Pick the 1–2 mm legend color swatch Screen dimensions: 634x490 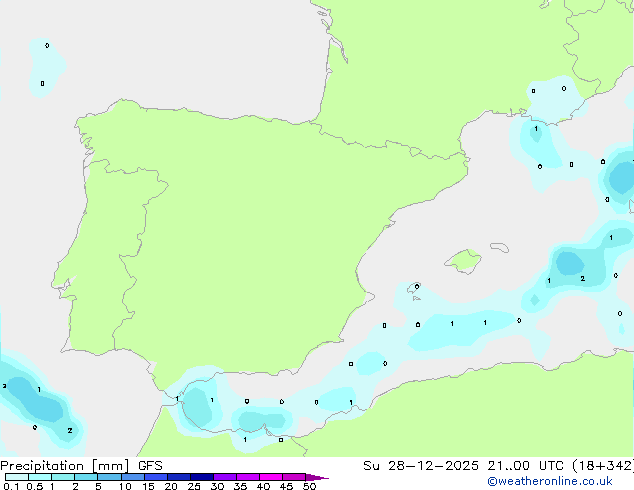coord(63,477)
